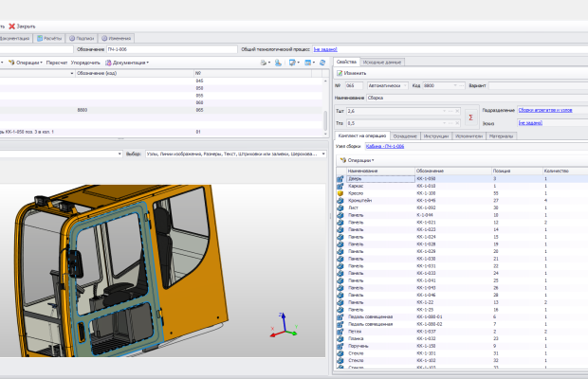Switch to the Инструкции tab

436,135
